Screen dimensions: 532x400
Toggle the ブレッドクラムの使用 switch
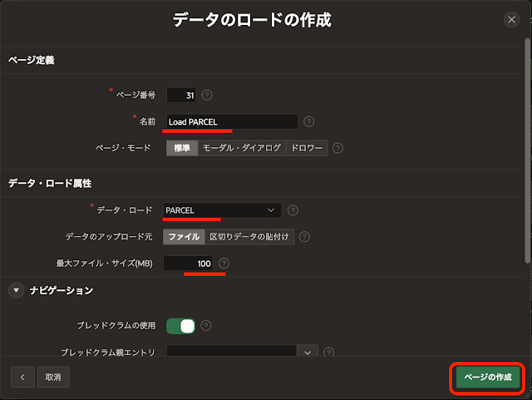coord(181,326)
